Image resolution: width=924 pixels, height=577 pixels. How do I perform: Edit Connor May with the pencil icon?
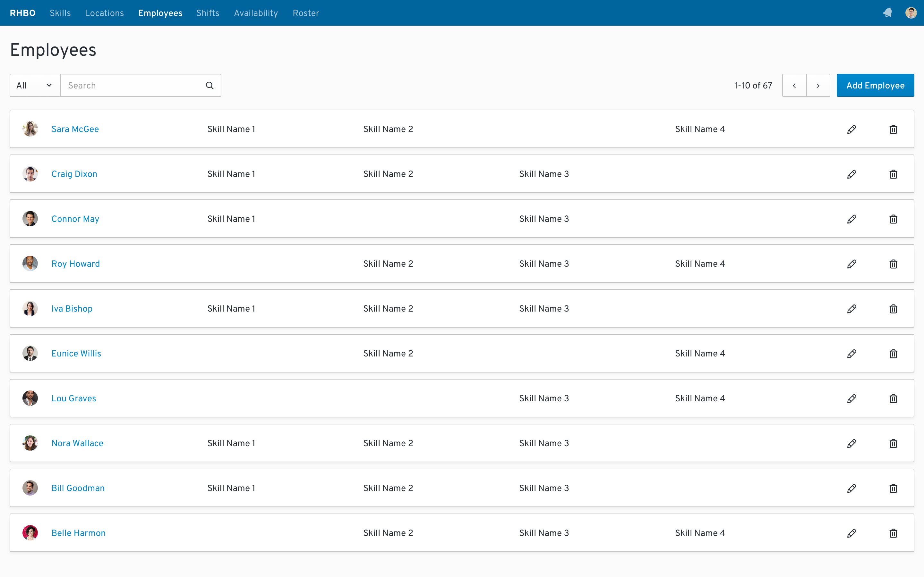coord(851,219)
